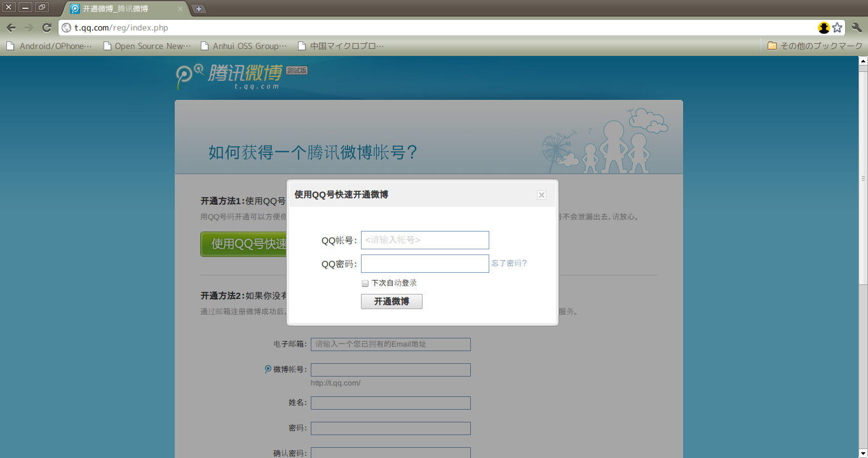Focus the QQ密码 password field
The height and width of the screenshot is (458, 868).
425,264
